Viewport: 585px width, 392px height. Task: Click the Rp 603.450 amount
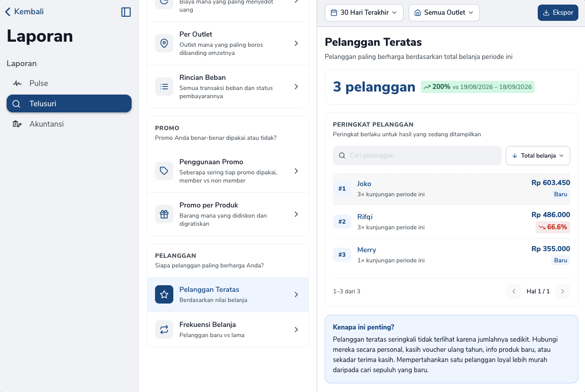pyautogui.click(x=550, y=183)
